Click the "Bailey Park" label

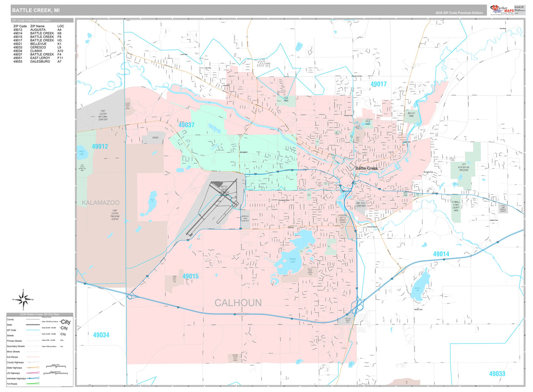click(x=411, y=115)
